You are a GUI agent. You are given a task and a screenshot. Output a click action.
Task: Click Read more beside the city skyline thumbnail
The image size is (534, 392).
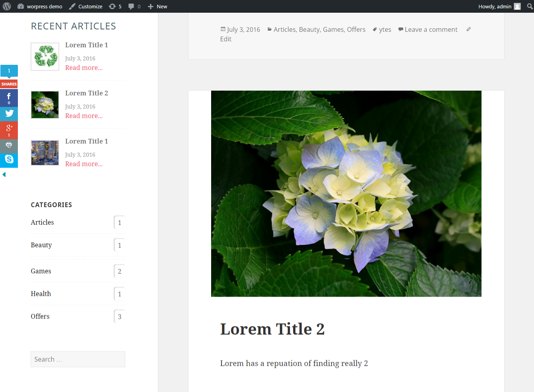[84, 164]
